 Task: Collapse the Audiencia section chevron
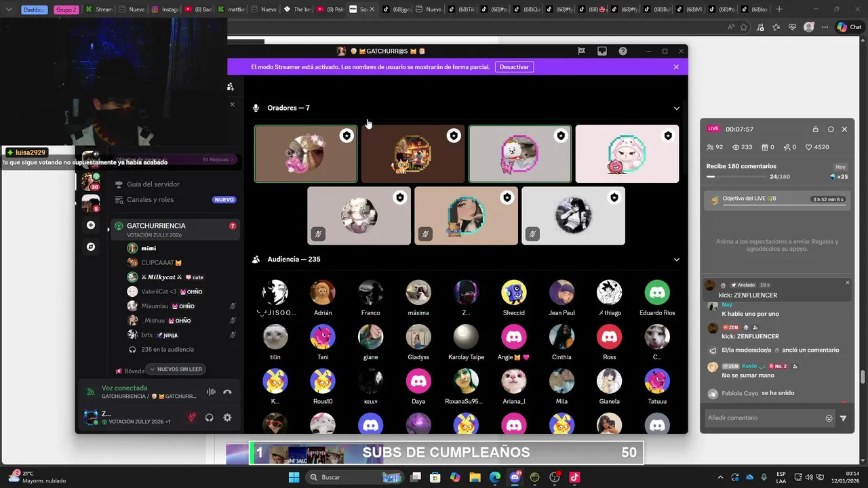(x=676, y=259)
